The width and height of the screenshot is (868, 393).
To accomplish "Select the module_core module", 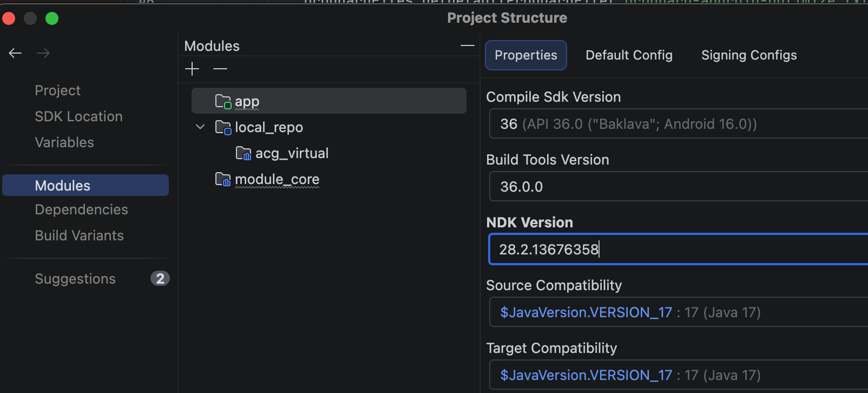I will pyautogui.click(x=277, y=179).
